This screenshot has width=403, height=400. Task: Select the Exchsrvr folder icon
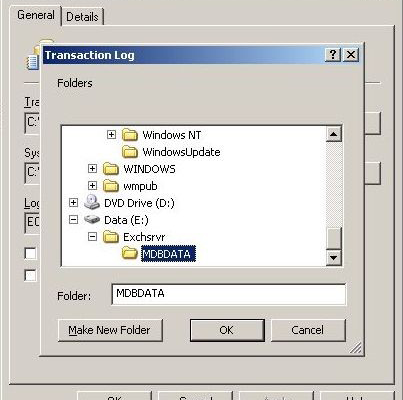tap(111, 237)
